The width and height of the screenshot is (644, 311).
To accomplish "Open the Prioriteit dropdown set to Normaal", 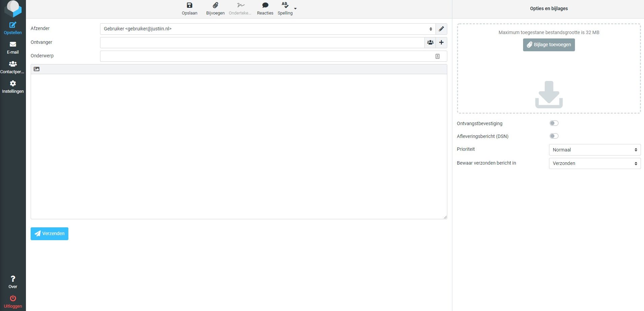I will pyautogui.click(x=595, y=150).
